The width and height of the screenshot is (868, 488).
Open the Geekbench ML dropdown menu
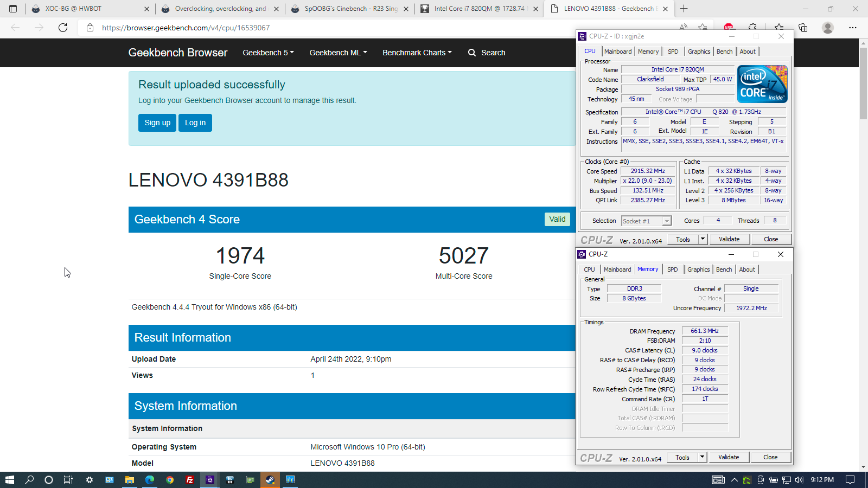(x=338, y=53)
